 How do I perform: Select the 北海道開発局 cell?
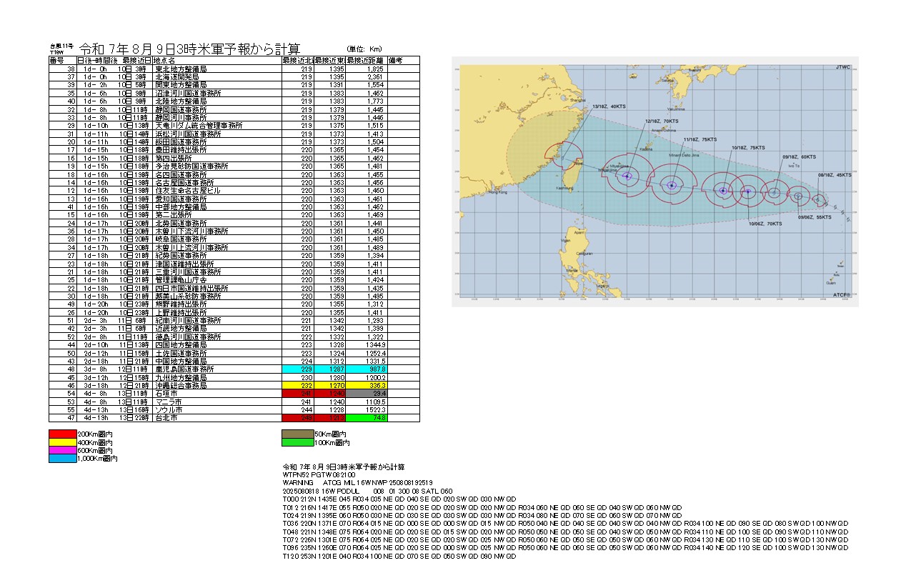pyautogui.click(x=217, y=77)
